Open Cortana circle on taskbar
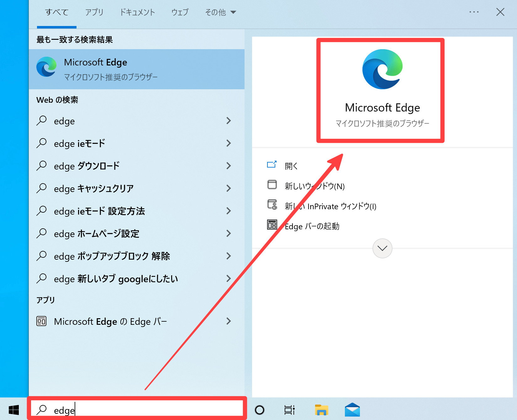517x420 pixels. (260, 410)
